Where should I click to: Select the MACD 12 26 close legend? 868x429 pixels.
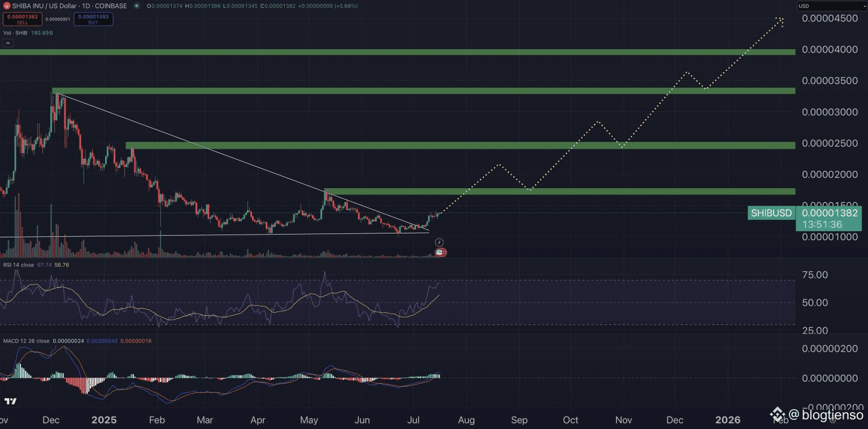point(26,341)
